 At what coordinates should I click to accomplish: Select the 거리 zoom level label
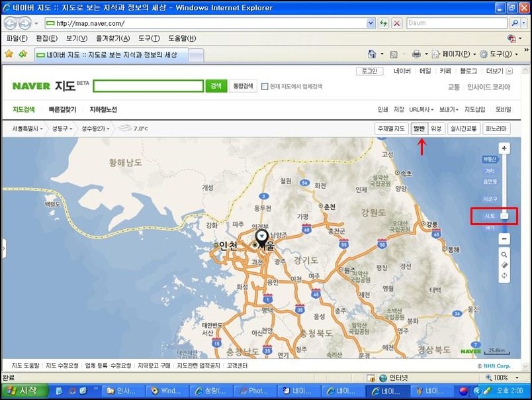[x=490, y=171]
